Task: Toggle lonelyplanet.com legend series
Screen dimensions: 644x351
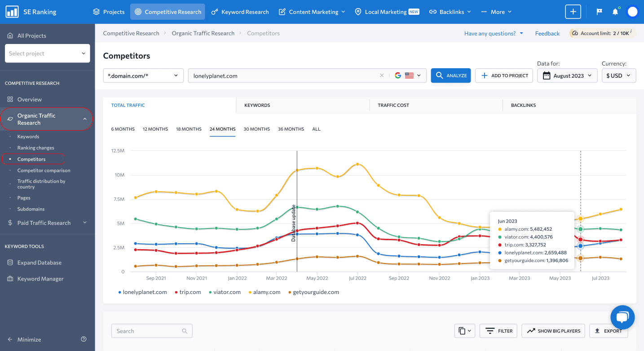Action: click(142, 292)
